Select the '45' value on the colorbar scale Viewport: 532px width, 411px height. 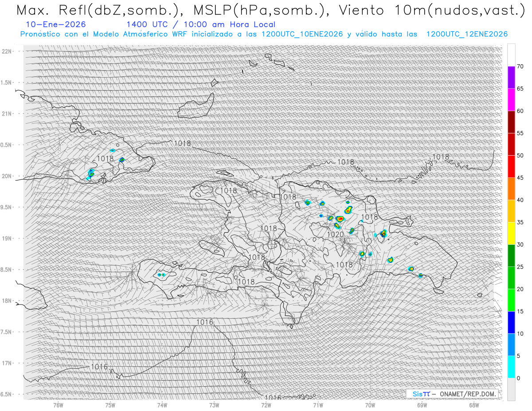(520, 178)
